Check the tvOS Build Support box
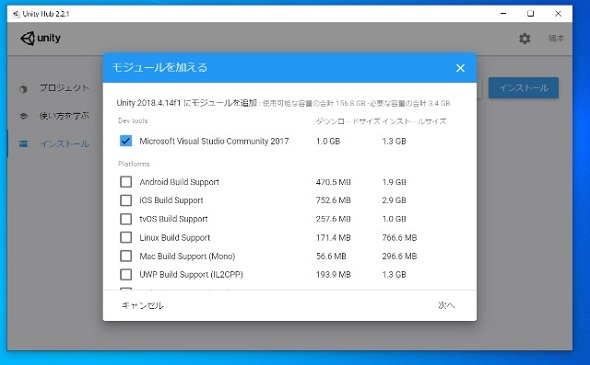This screenshot has width=590, height=365. tap(126, 219)
